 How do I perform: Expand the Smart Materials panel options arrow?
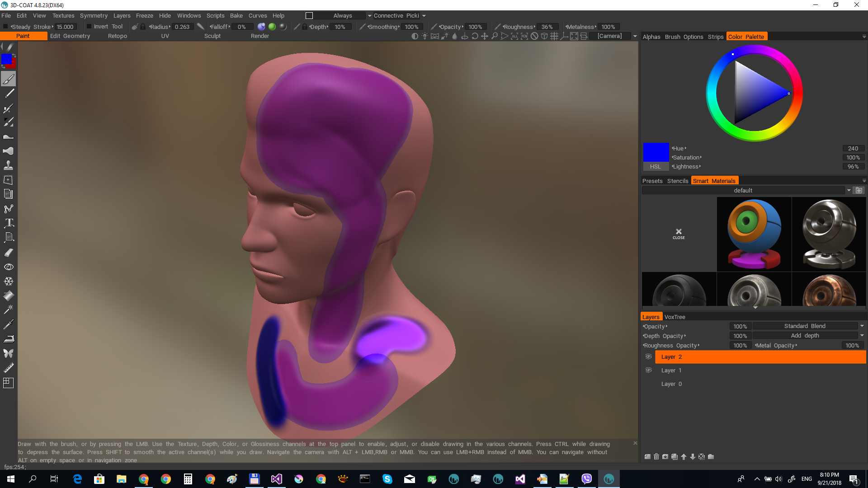864,181
